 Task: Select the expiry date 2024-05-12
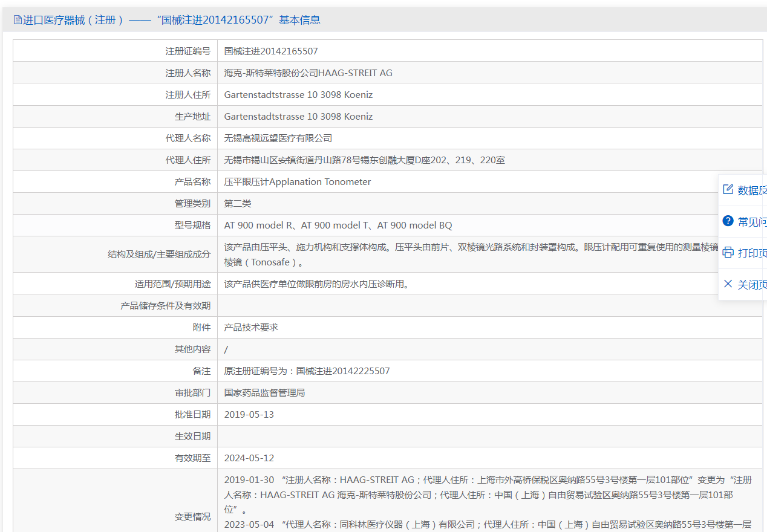249,458
